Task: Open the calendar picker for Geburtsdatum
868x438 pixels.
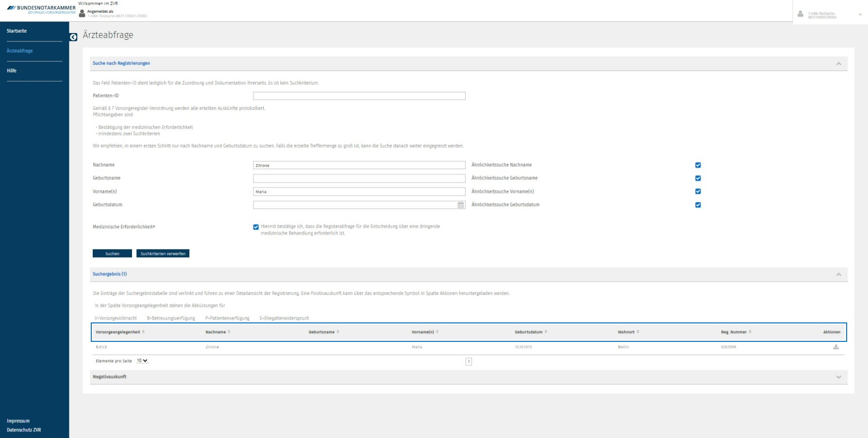Action: pos(461,205)
